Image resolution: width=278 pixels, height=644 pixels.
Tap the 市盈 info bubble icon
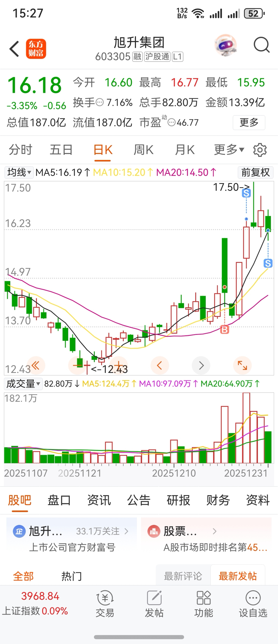click(172, 122)
